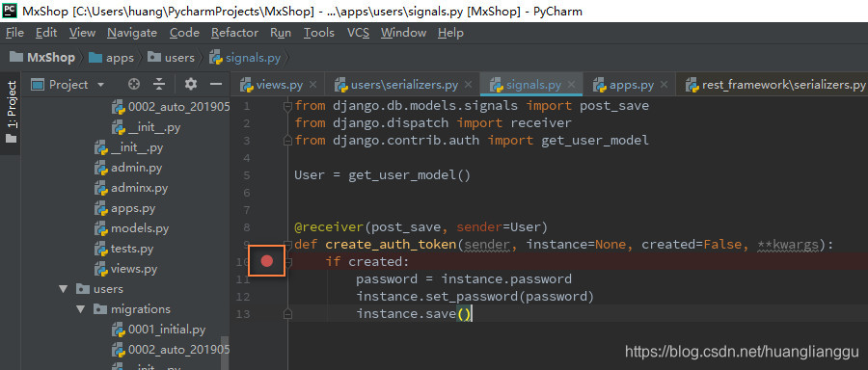Close the apps.py tab

[x=665, y=85]
